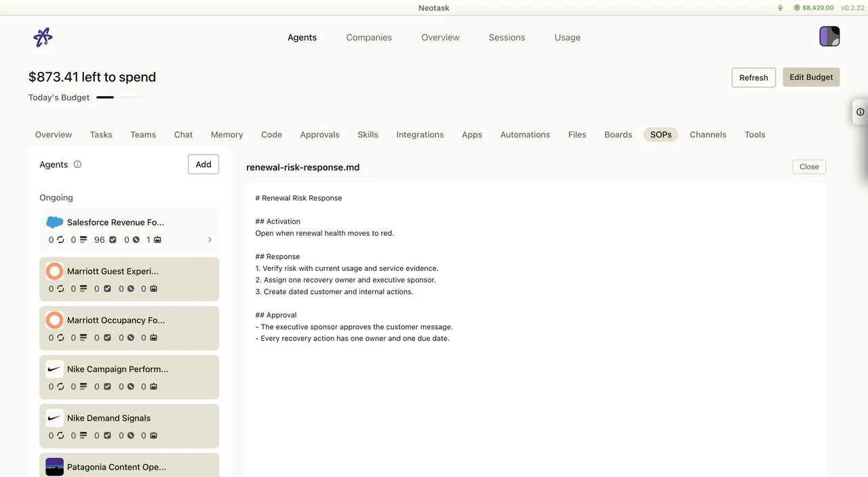
Task: Expand the Salesforce Revenue agent chevron
Action: (x=210, y=240)
